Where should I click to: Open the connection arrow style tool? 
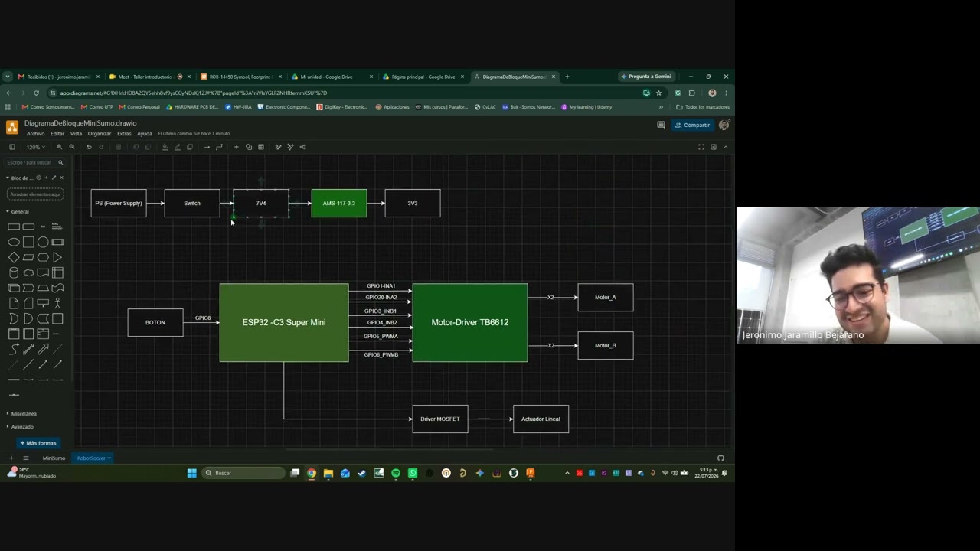tap(207, 147)
